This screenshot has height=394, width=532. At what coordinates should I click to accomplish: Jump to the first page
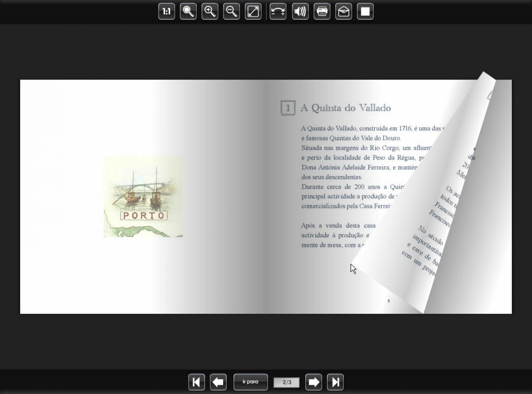click(x=196, y=382)
